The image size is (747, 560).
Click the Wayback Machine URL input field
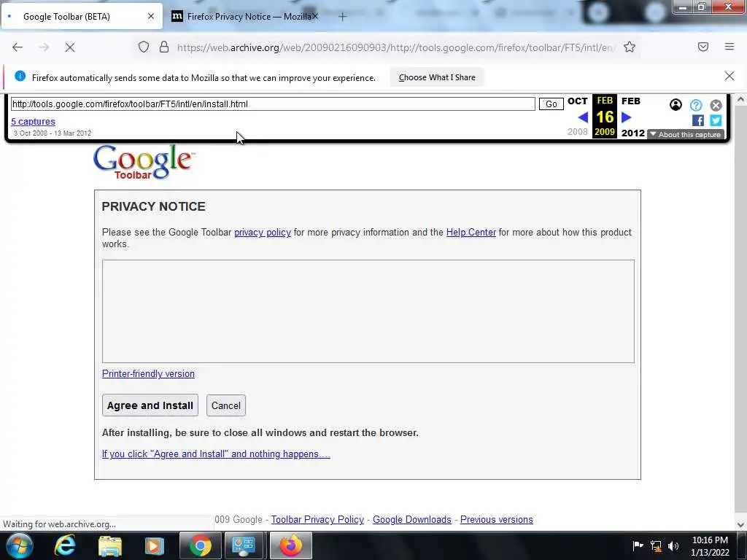[x=273, y=104]
